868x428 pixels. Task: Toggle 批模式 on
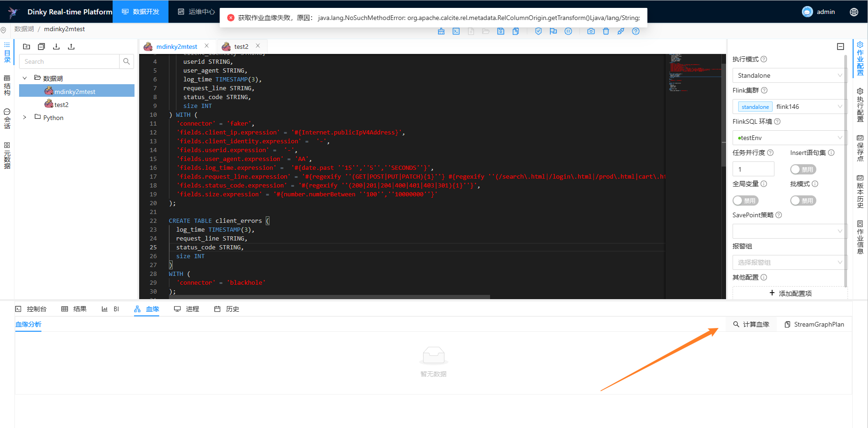pos(803,200)
